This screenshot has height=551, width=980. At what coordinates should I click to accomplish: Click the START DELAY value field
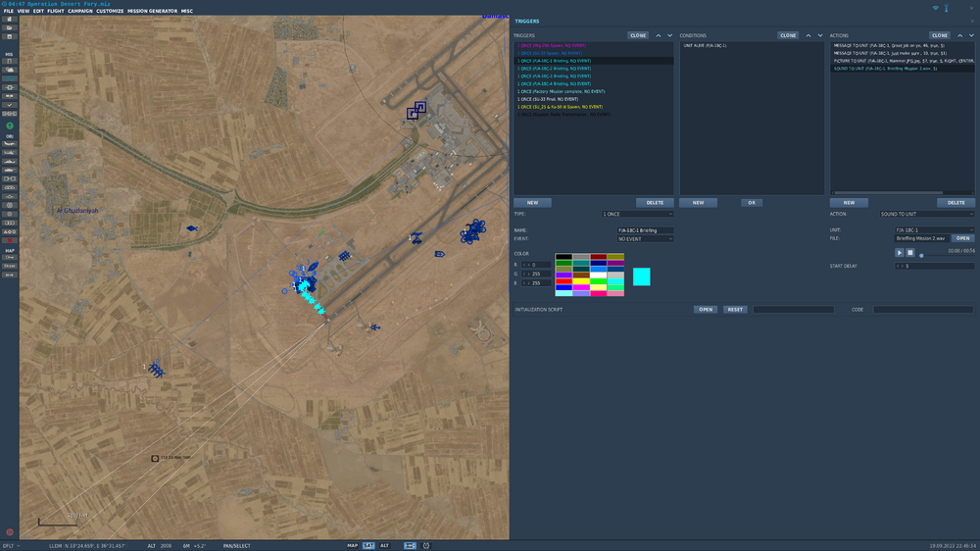coord(934,266)
